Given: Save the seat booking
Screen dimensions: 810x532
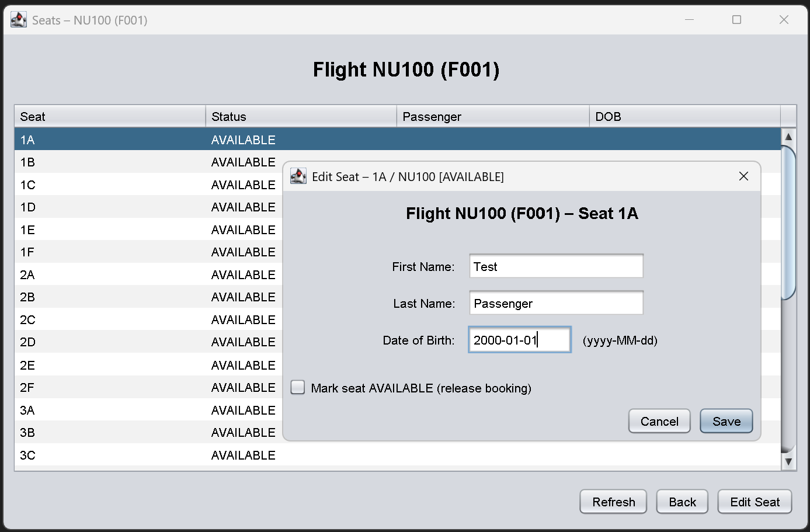Looking at the screenshot, I should [726, 421].
